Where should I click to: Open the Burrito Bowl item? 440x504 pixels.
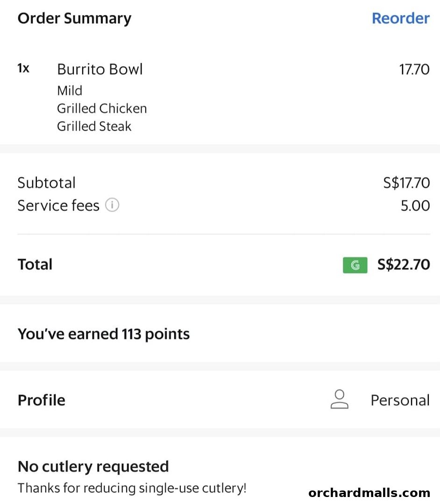tap(100, 69)
